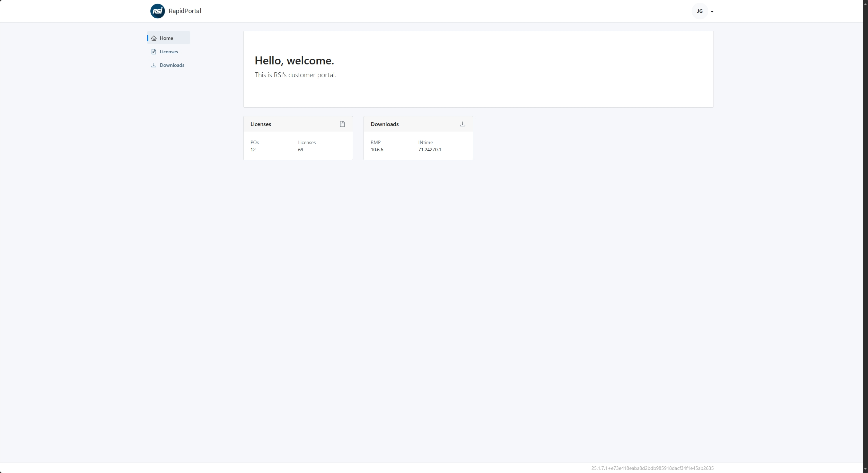
Task: Click RMP version 10.6.6
Action: click(x=377, y=150)
